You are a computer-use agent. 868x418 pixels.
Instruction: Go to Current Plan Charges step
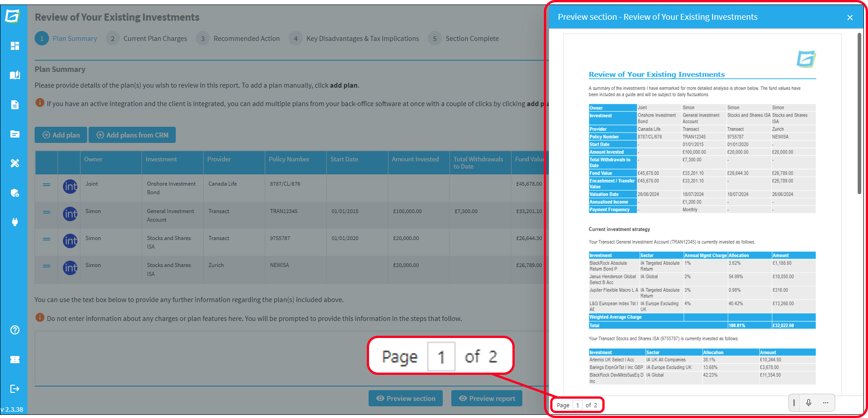(x=147, y=39)
